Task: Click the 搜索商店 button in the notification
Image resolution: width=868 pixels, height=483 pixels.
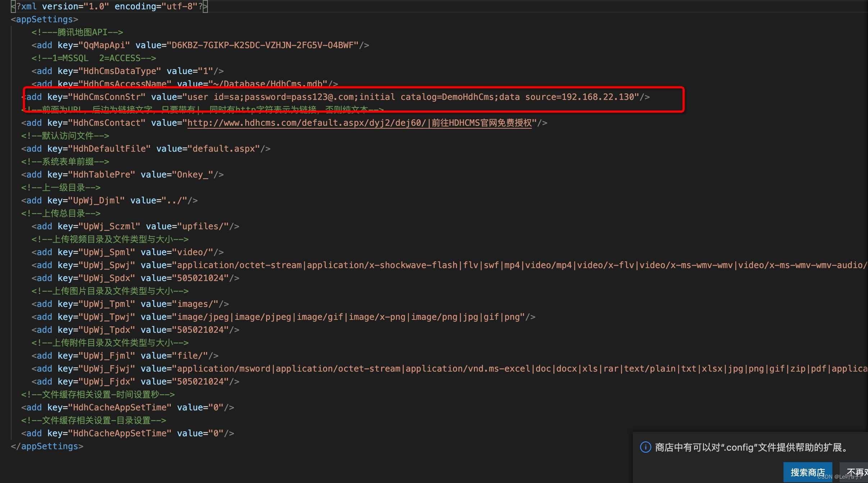Action: tap(808, 472)
